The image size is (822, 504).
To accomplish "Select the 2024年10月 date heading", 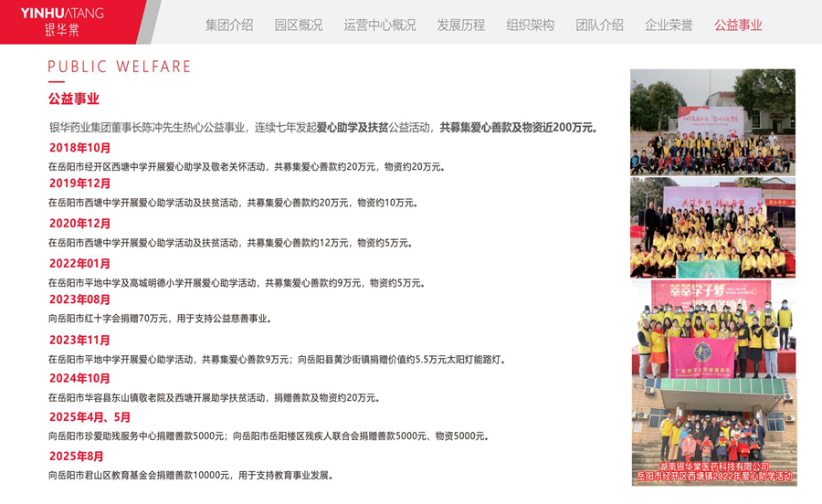I will pyautogui.click(x=79, y=378).
